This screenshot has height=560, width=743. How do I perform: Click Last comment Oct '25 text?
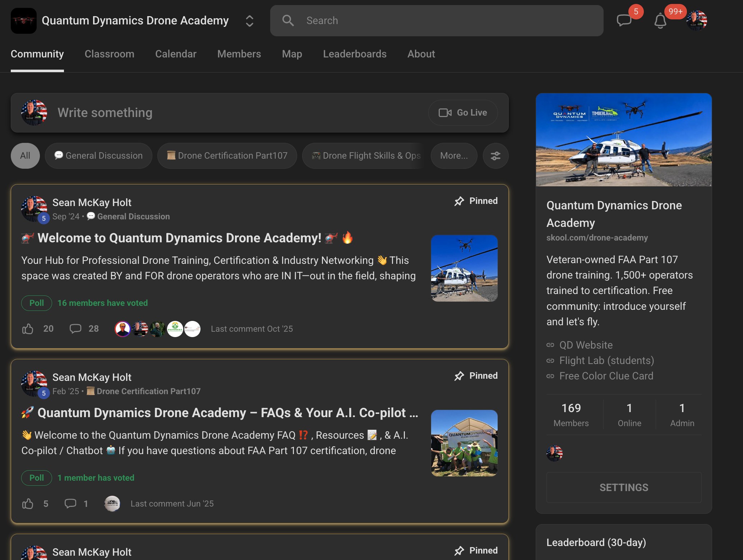(x=252, y=329)
